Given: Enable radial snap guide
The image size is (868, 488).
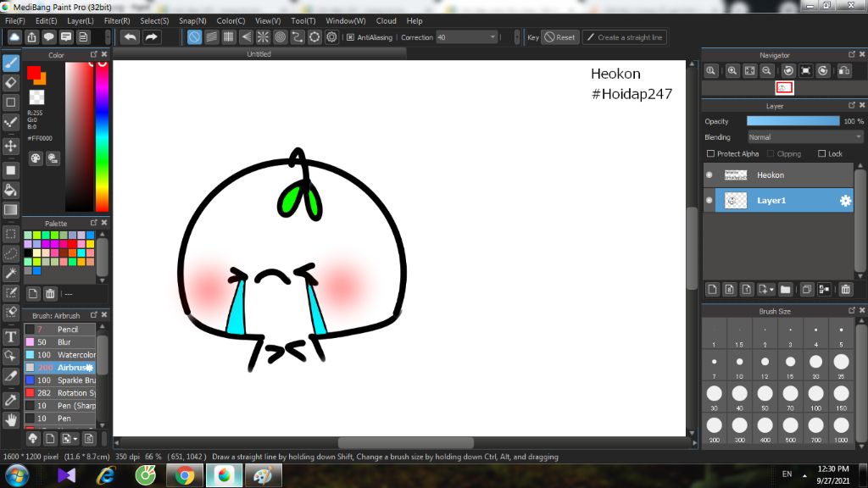Looking at the screenshot, I should pyautogui.click(x=263, y=37).
